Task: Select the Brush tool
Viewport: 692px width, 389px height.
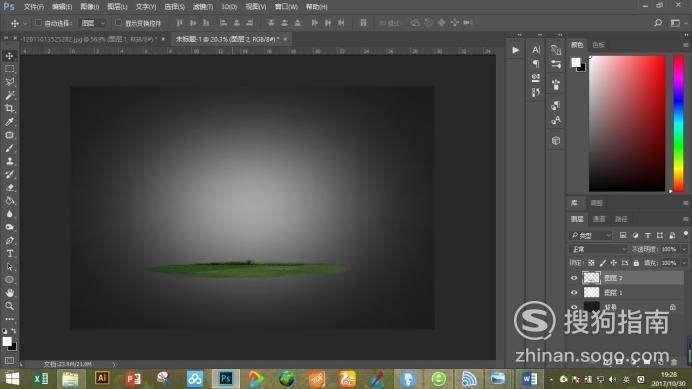Action: coord(9,148)
